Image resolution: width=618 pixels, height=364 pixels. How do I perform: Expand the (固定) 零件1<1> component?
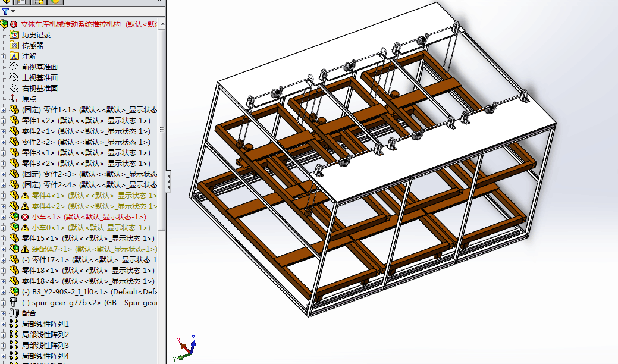(x=3, y=110)
